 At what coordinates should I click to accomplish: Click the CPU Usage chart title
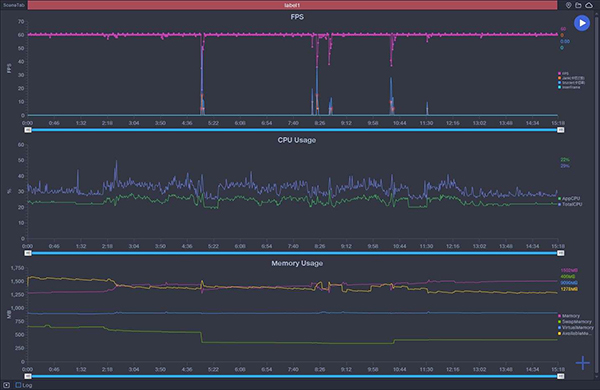coord(297,140)
